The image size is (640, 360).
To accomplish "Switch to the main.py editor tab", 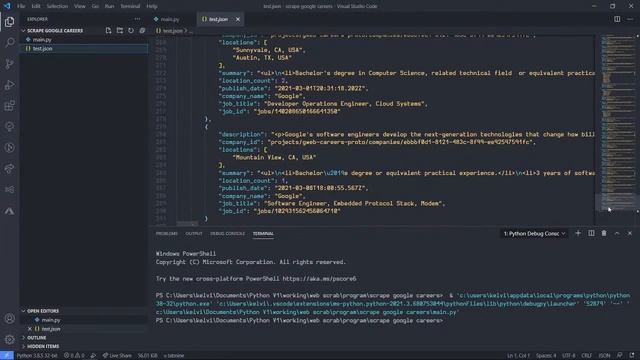I will [x=169, y=19].
